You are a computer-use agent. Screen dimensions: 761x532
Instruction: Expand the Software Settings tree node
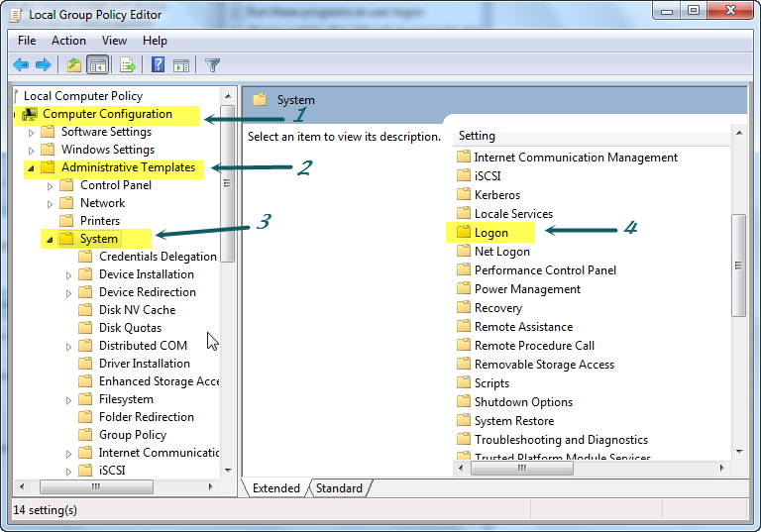(31, 133)
